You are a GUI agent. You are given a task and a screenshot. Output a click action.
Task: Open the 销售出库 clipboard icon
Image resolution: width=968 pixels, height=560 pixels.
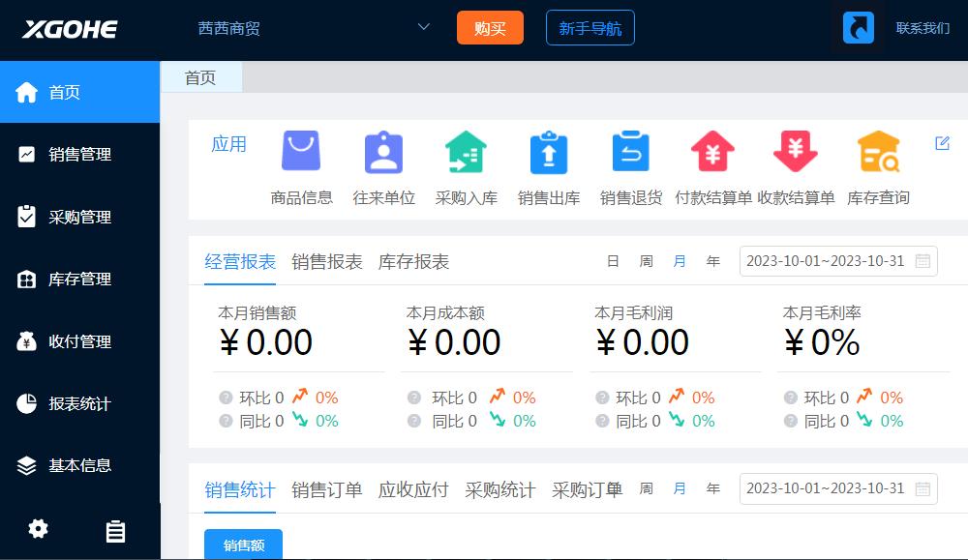[x=549, y=152]
